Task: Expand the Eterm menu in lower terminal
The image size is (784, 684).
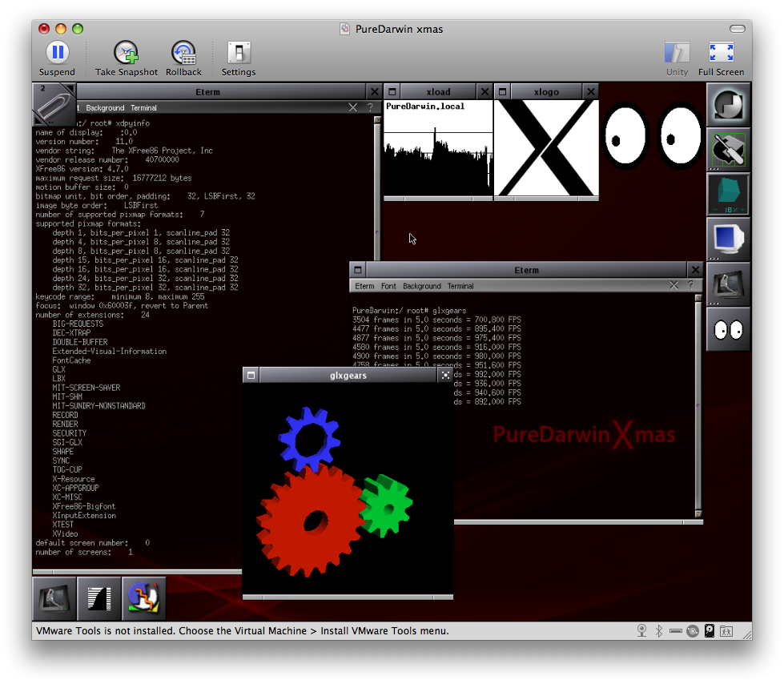Action: [x=364, y=286]
